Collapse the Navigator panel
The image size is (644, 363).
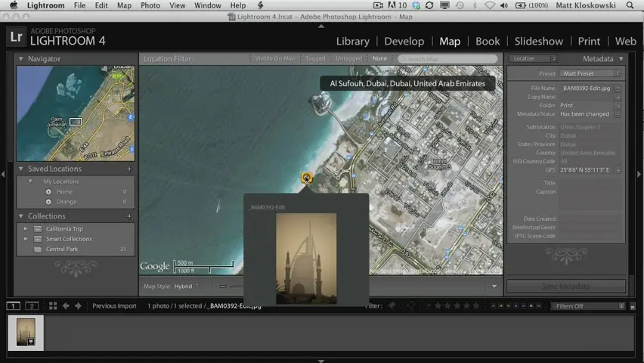(20, 59)
